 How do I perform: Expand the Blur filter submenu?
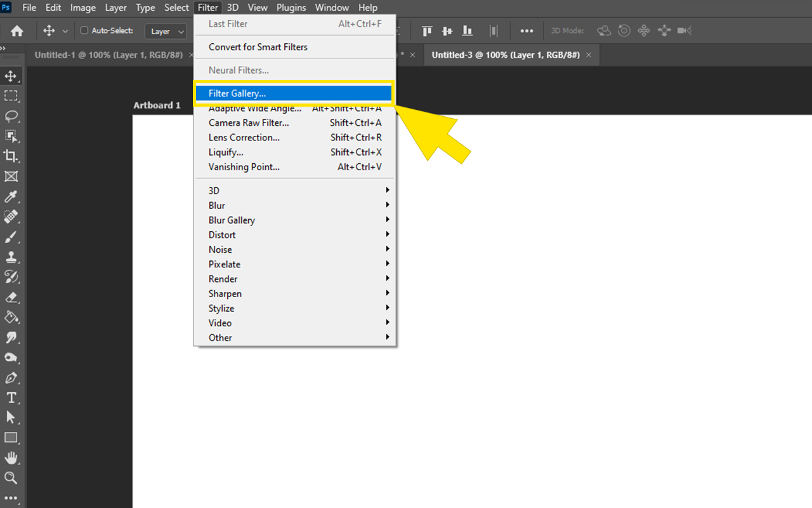point(217,205)
